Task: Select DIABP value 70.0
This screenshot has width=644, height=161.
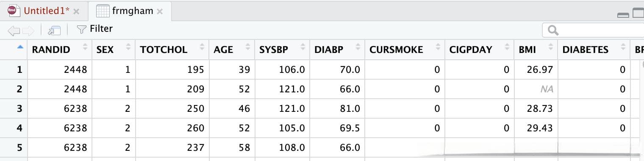Action: tap(350, 69)
